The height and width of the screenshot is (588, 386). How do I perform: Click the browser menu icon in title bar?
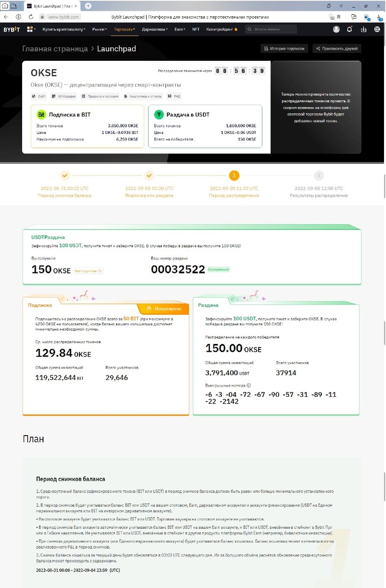(341, 6)
